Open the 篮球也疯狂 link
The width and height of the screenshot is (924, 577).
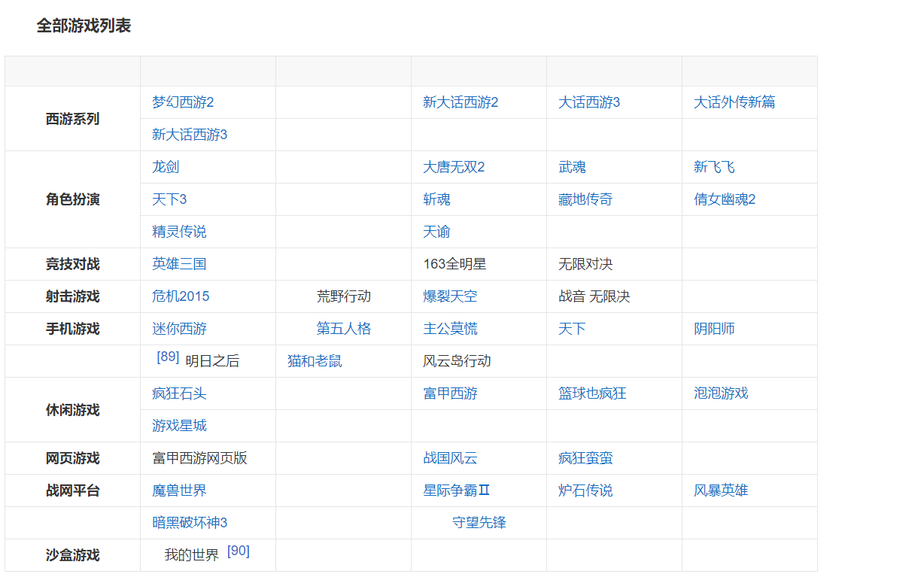(x=592, y=393)
